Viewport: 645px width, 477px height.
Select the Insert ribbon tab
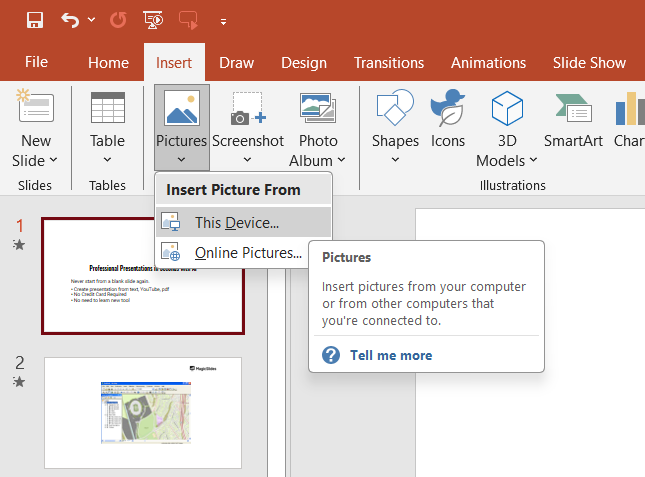[x=174, y=63]
